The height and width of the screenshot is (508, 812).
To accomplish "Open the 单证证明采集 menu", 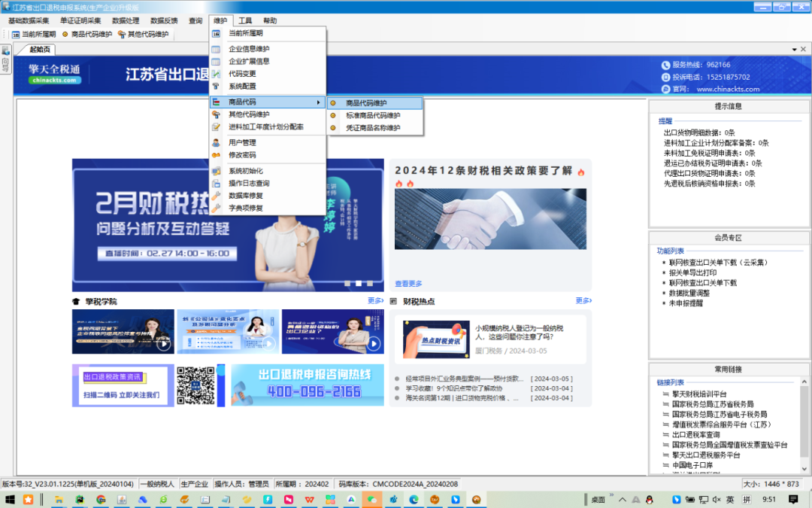I will [80, 21].
